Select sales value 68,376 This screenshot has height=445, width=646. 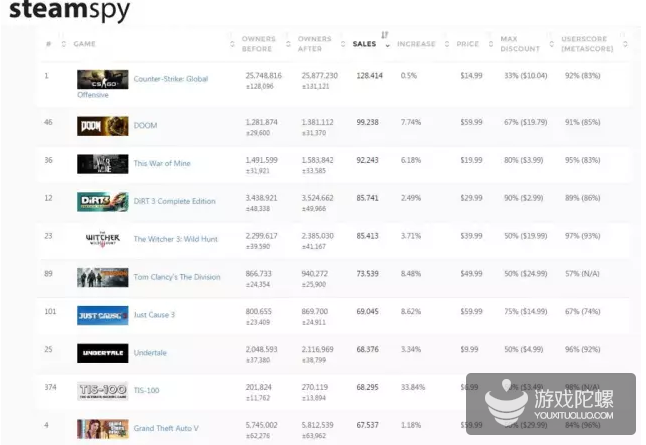tap(367, 349)
